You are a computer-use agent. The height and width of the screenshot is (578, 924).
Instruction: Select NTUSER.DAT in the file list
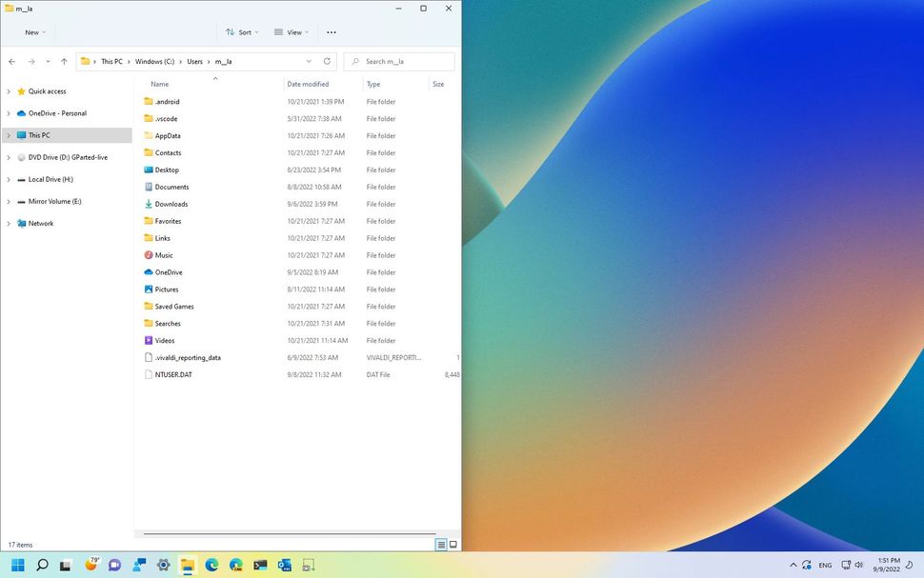(175, 374)
